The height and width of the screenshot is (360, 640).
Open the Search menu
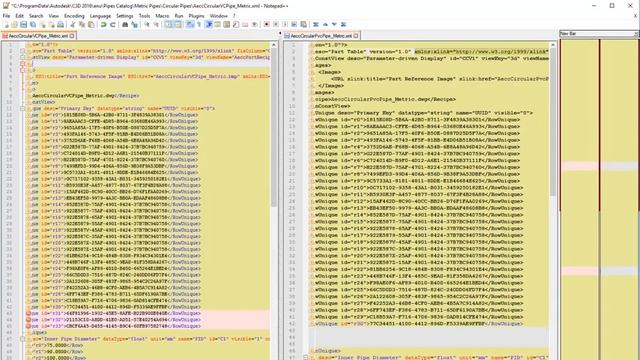pyautogui.click(x=36, y=16)
